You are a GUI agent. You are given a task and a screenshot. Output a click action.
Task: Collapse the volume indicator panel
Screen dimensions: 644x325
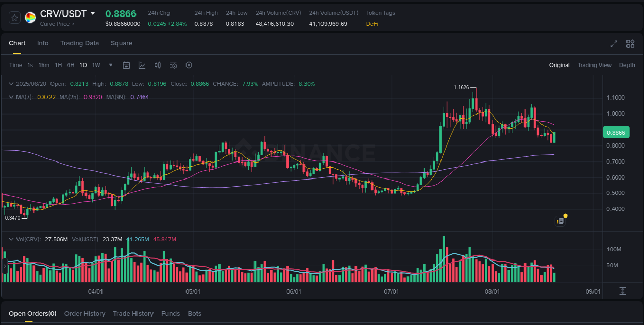pyautogui.click(x=11, y=239)
